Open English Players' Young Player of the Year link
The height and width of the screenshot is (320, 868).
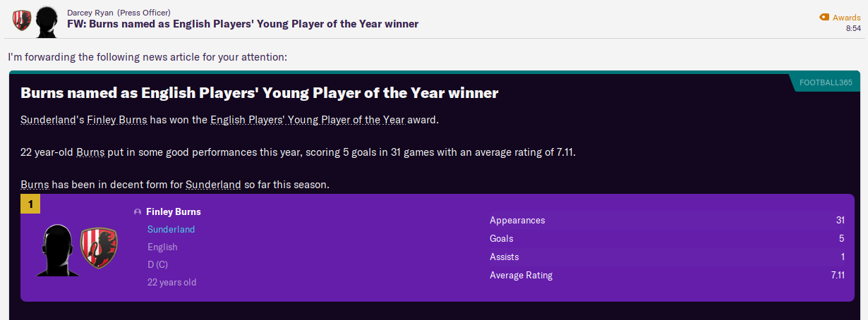pyautogui.click(x=308, y=120)
